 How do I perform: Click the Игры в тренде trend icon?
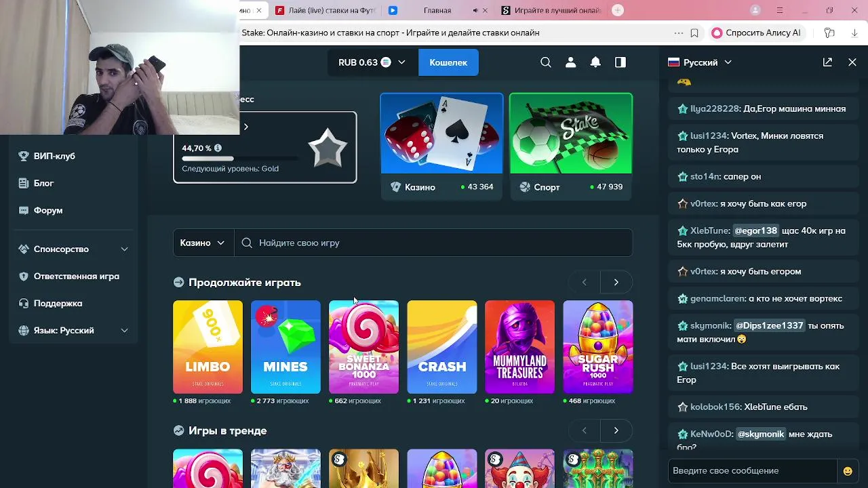pyautogui.click(x=178, y=430)
